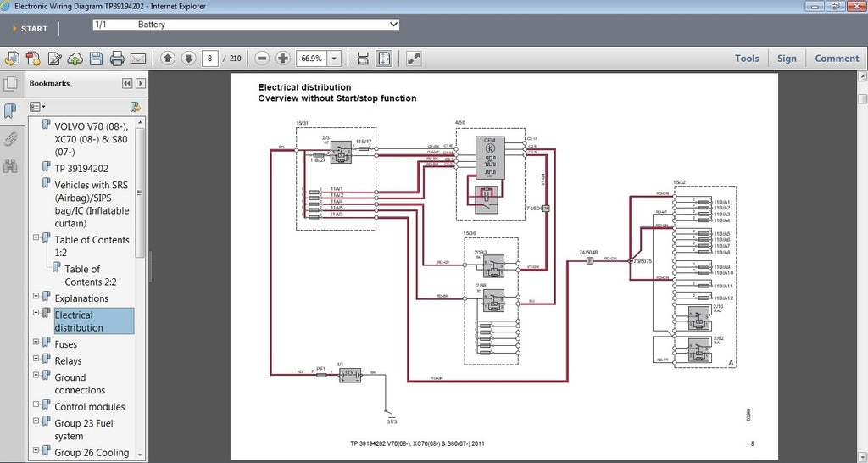Expand the Relays bookmark

point(36,359)
